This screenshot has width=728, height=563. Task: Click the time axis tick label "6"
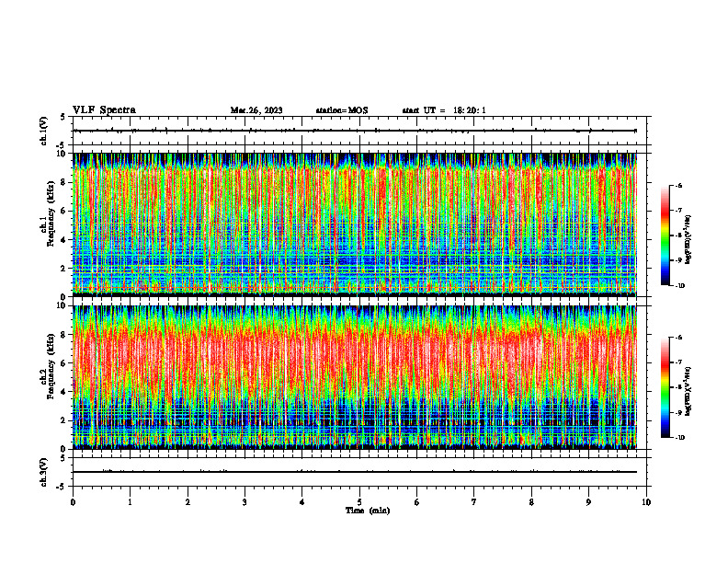tap(417, 502)
